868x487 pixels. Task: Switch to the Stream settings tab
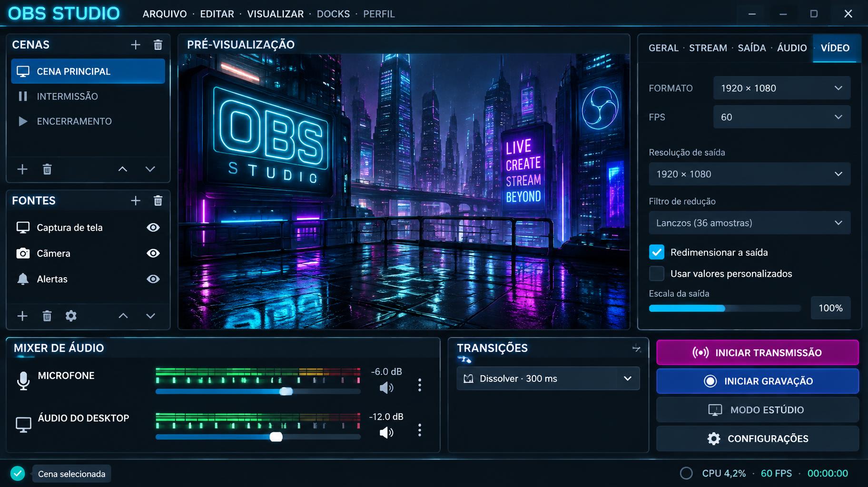[708, 48]
